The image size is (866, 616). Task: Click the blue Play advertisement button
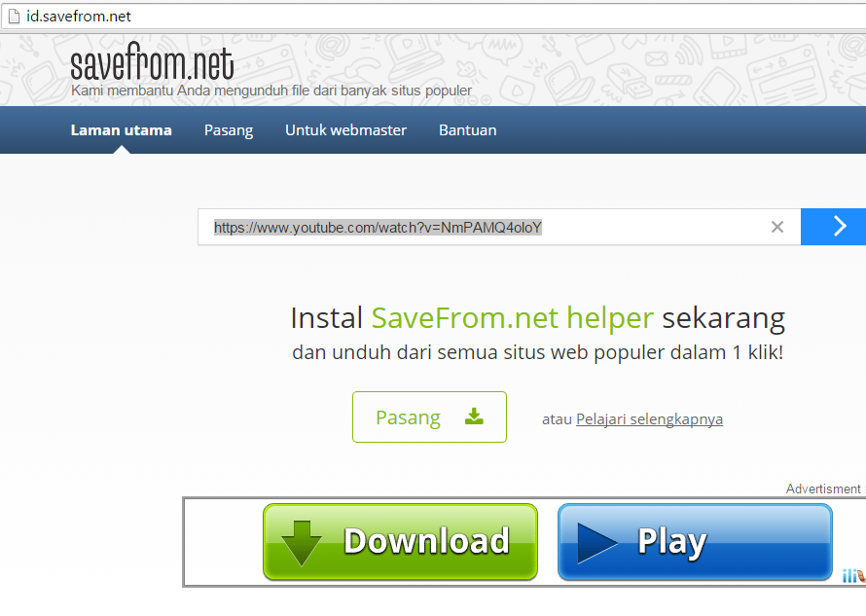(695, 541)
